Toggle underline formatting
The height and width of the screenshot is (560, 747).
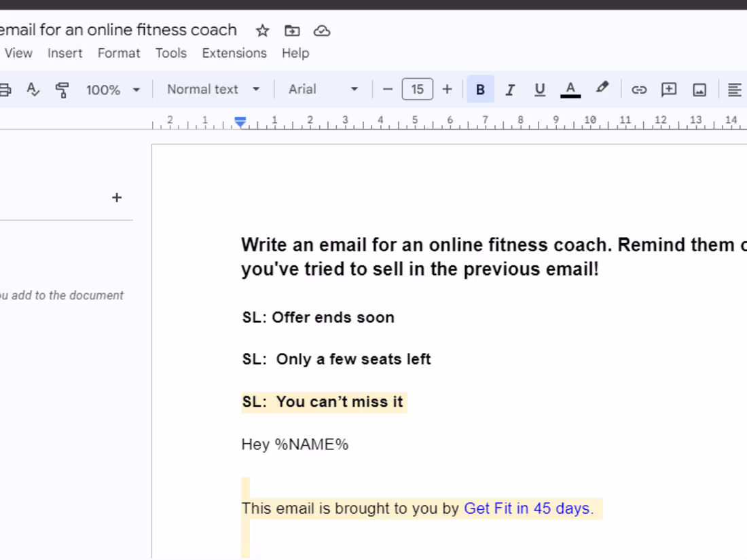539,89
